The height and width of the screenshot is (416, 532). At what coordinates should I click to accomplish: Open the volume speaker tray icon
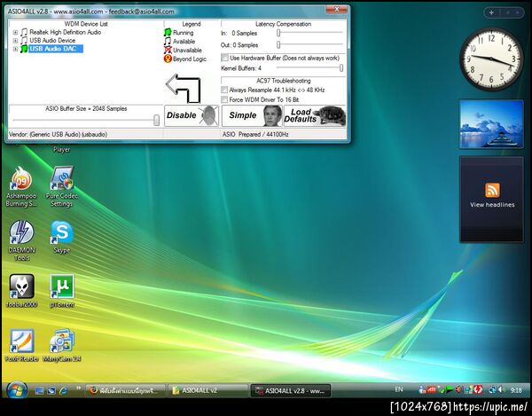pos(502,390)
